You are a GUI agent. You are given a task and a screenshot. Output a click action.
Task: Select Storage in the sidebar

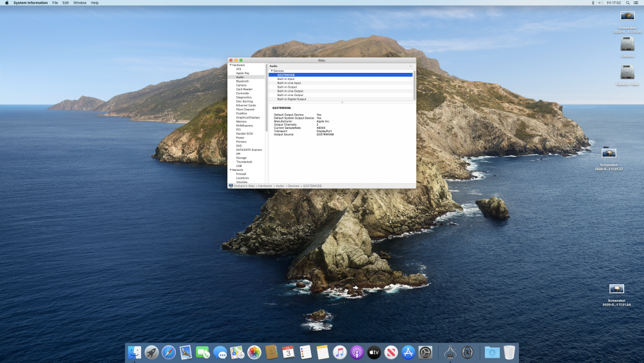(x=241, y=158)
